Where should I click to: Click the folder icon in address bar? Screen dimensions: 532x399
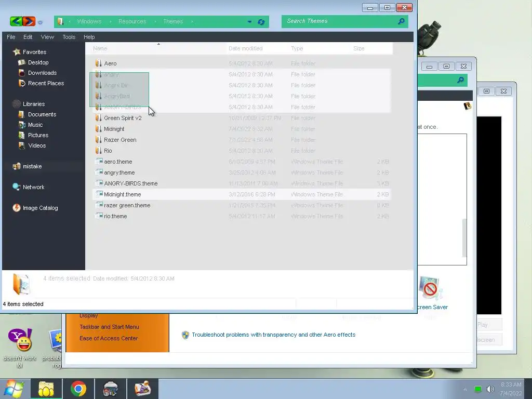[x=60, y=21]
